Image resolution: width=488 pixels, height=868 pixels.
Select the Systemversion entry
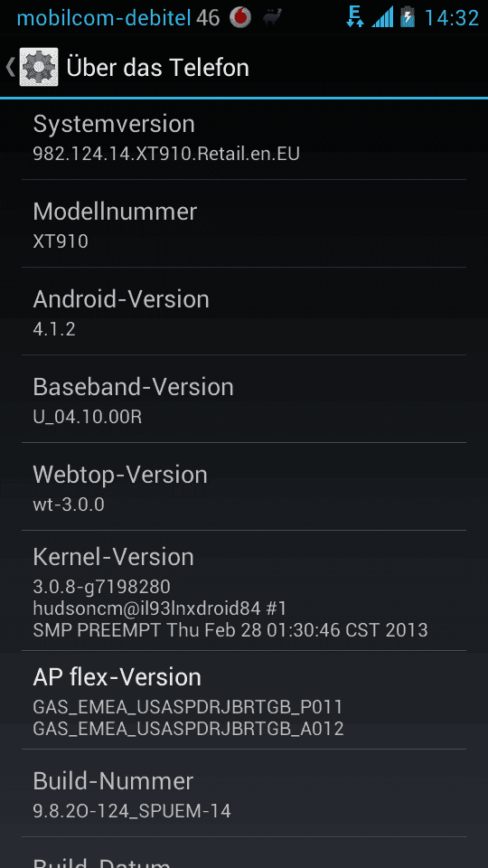tap(244, 139)
